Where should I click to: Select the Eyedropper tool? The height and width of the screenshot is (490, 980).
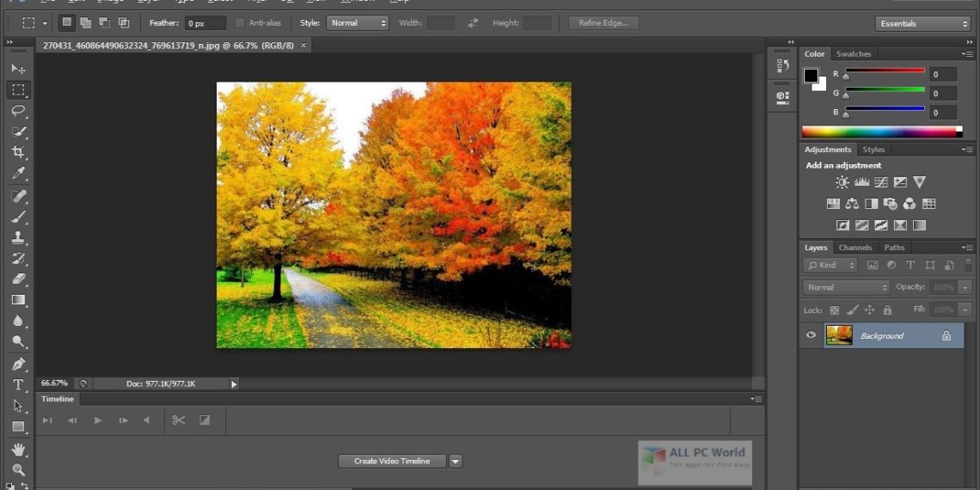coord(18,173)
